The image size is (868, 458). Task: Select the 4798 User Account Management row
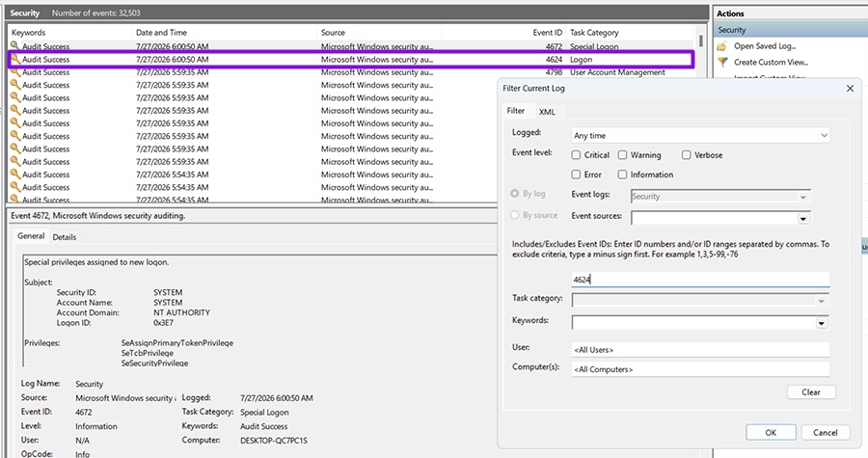351,72
